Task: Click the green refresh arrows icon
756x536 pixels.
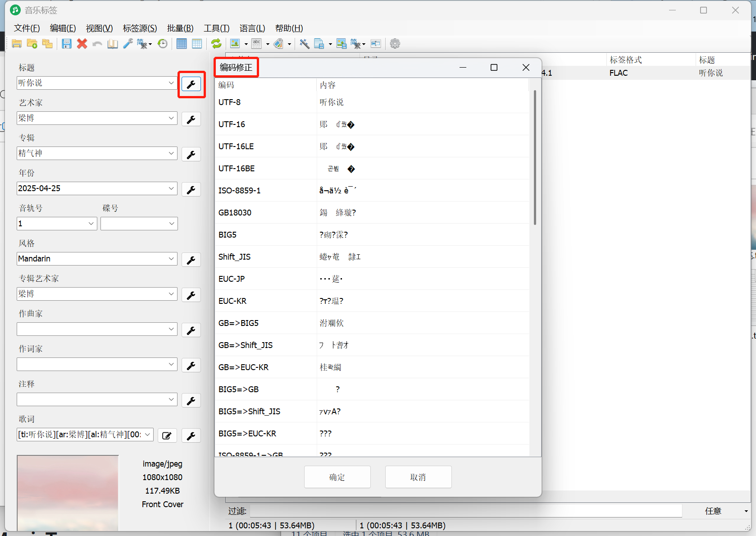Action: point(216,44)
